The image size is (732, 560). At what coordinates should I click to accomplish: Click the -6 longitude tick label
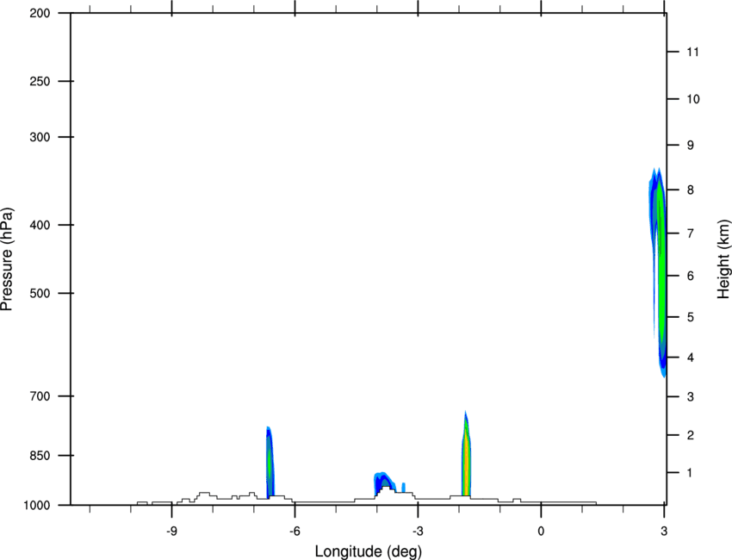[x=295, y=531]
